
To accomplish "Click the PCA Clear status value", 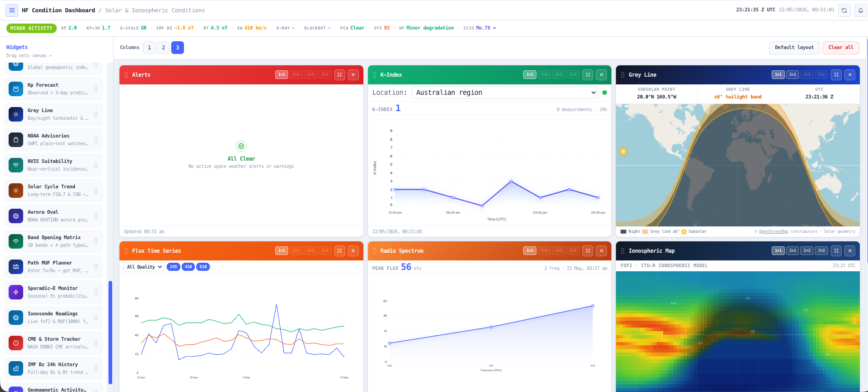I will pyautogui.click(x=352, y=28).
